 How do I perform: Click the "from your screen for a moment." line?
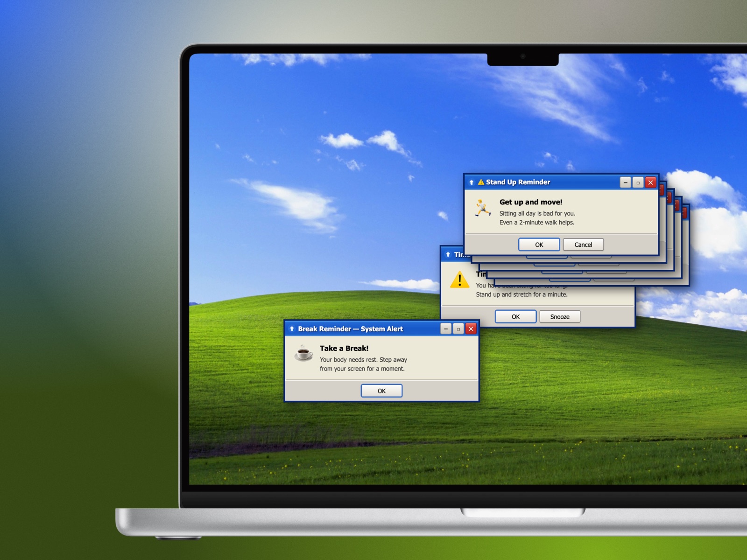coord(362,369)
